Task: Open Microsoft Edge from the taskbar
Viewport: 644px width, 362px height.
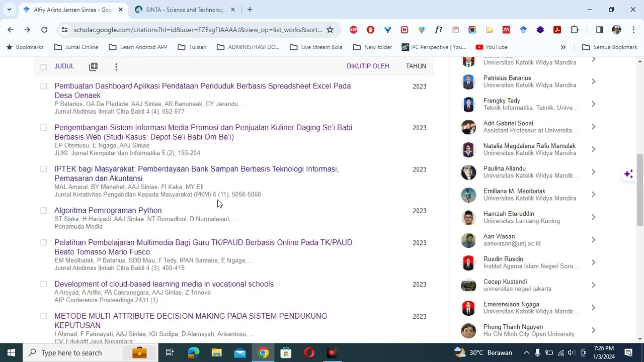Action: tap(193, 352)
